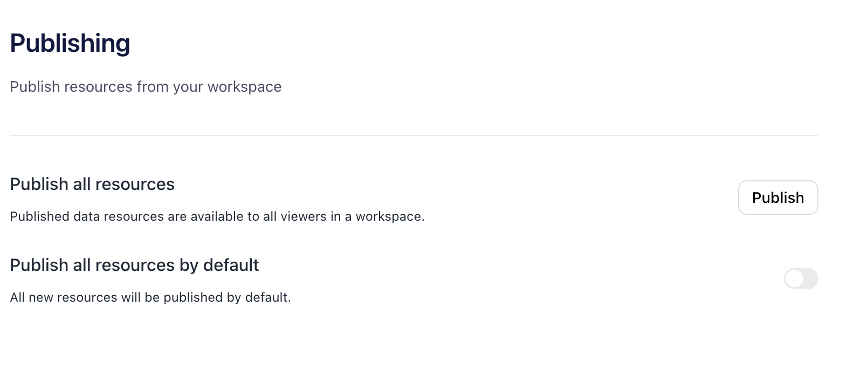
Task: Click 'All new' at the start of the second description
Action: [x=31, y=297]
